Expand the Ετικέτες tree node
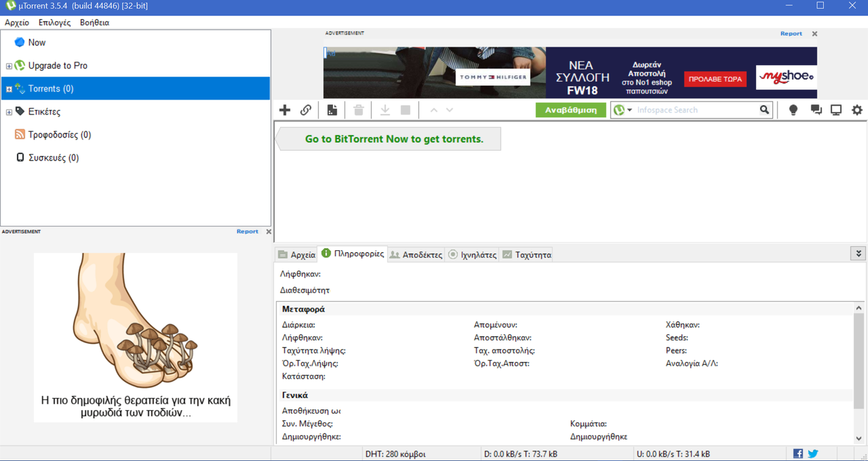 [x=9, y=113]
